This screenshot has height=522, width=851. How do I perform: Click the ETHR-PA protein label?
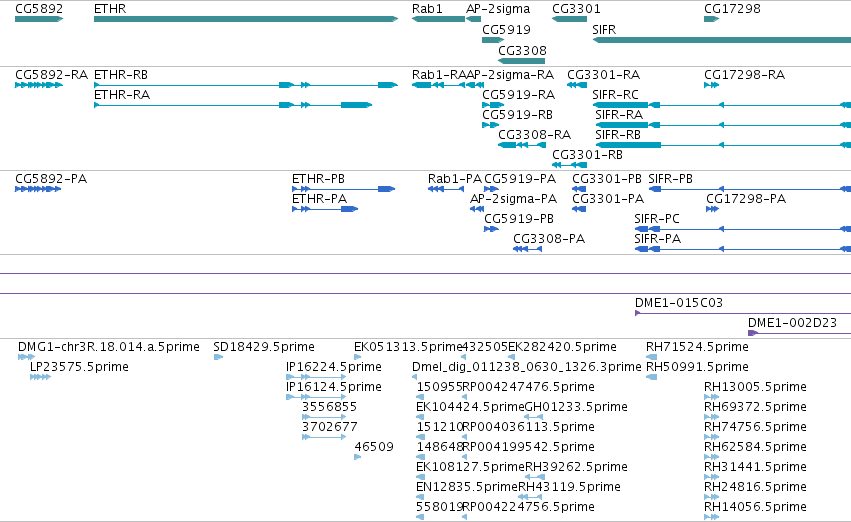coord(320,199)
